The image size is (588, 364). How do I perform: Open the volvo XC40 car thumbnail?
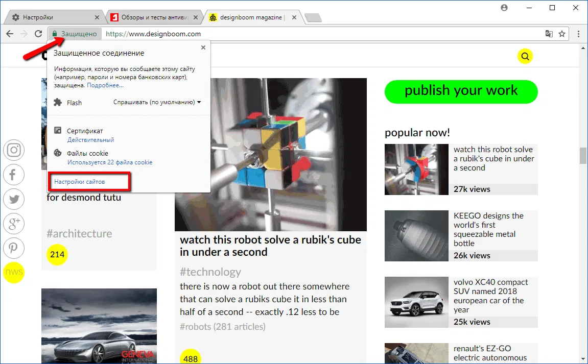click(416, 302)
